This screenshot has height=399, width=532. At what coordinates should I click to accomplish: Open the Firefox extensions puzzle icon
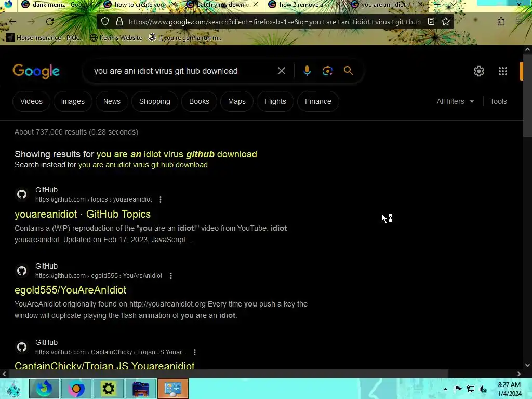coord(501,22)
